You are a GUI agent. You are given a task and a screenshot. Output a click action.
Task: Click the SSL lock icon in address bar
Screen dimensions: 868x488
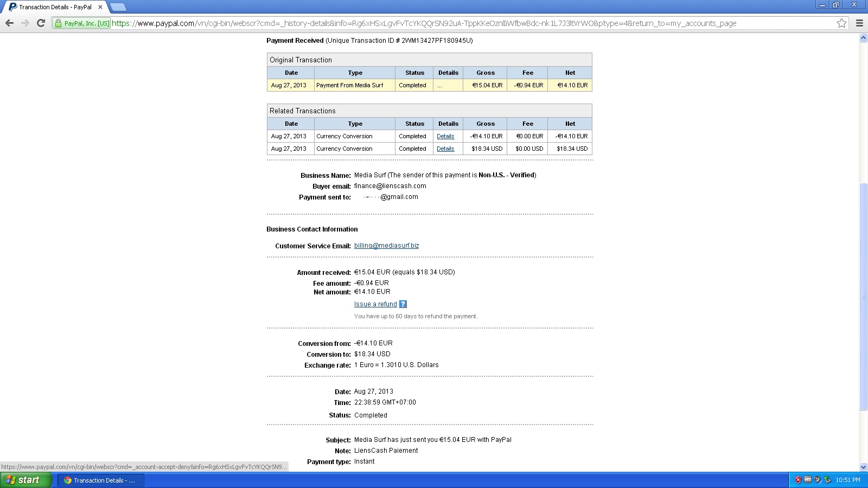59,23
